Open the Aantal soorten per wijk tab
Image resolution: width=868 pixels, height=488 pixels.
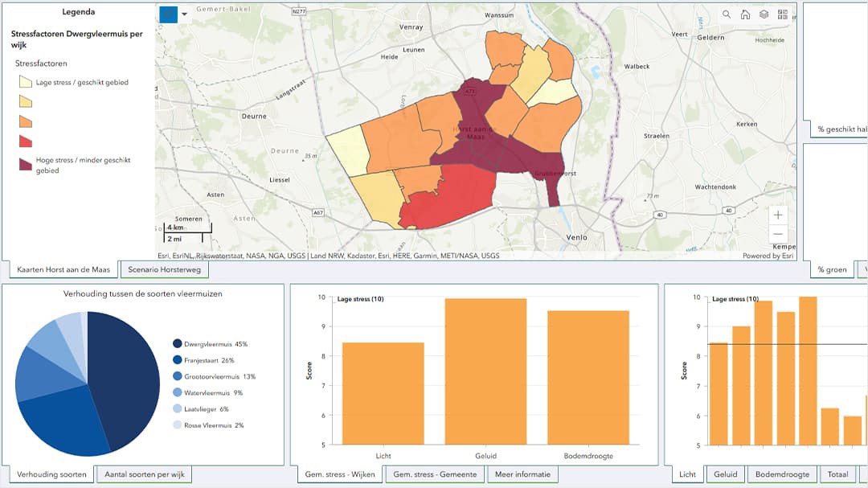pyautogui.click(x=145, y=474)
